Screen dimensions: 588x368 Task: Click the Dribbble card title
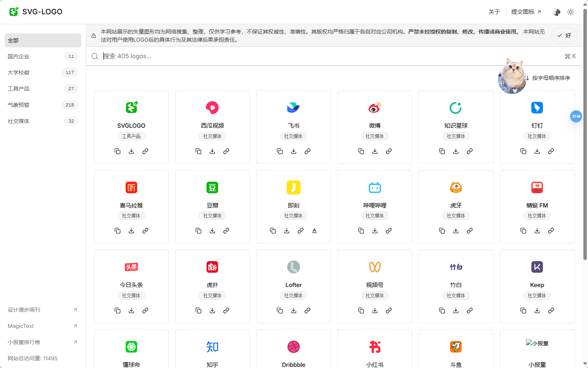[x=294, y=365]
